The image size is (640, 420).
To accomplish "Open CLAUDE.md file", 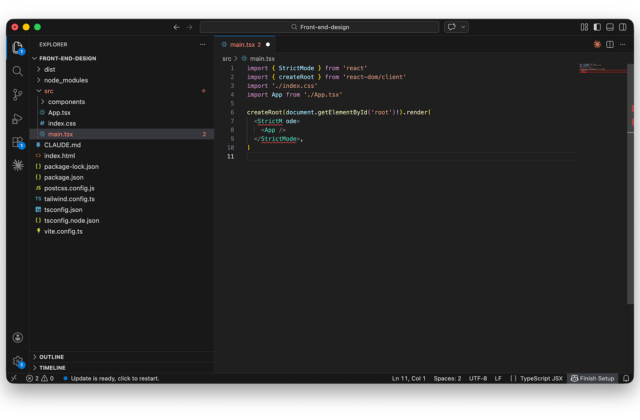I will 122,145.
